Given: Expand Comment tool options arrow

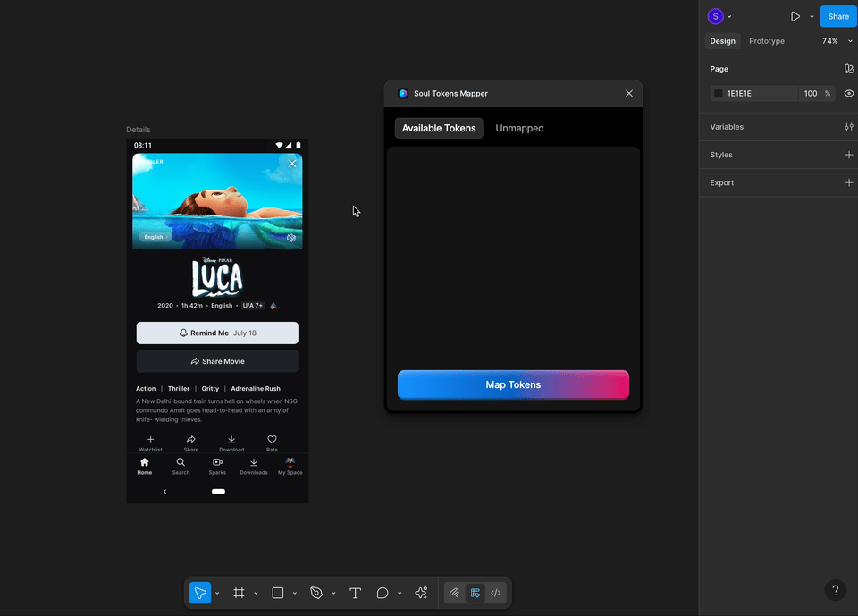Looking at the screenshot, I should 400,594.
